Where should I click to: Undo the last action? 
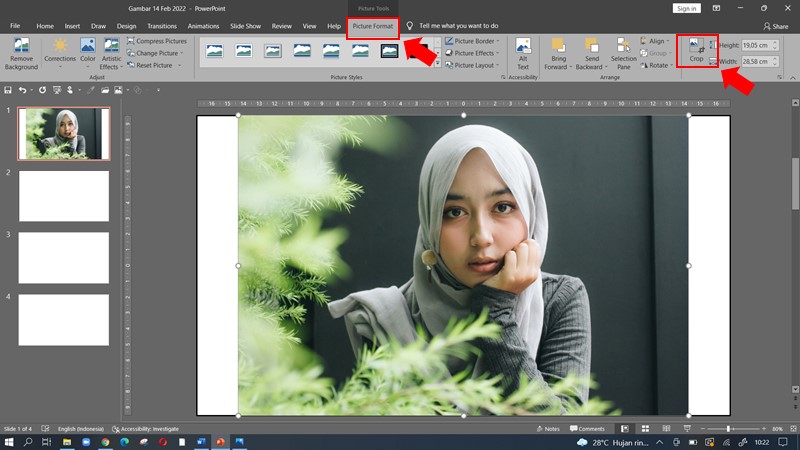(22, 90)
